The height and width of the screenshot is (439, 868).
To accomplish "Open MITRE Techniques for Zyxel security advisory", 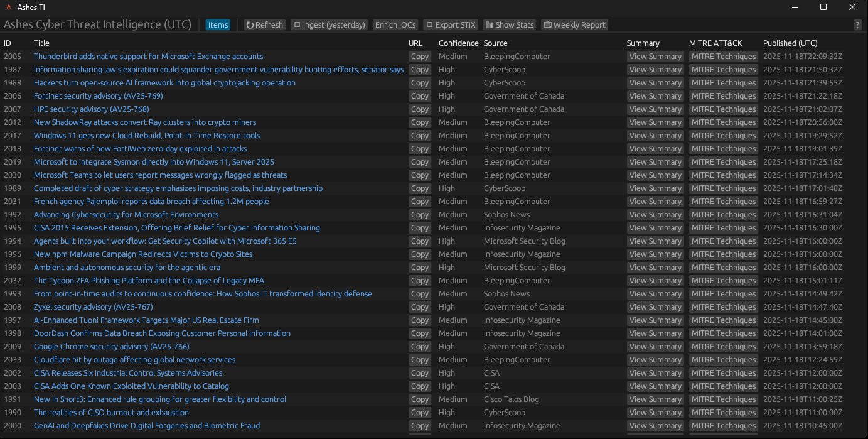I will pos(723,307).
